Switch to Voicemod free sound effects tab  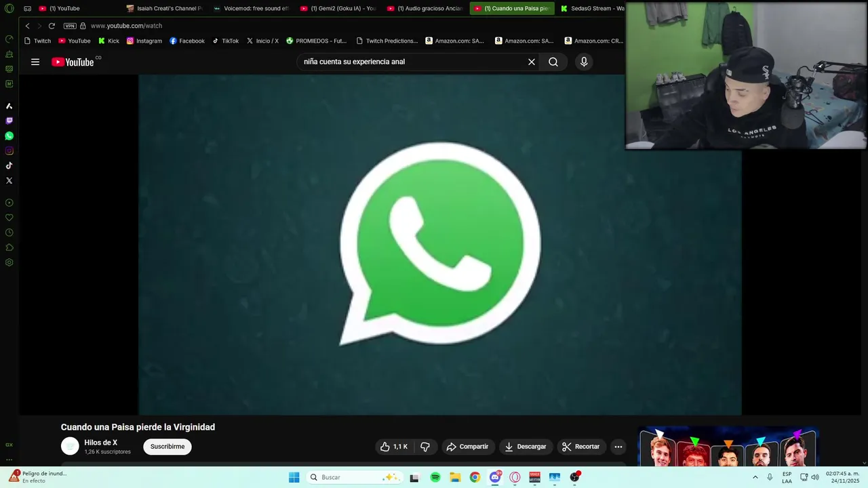252,9
